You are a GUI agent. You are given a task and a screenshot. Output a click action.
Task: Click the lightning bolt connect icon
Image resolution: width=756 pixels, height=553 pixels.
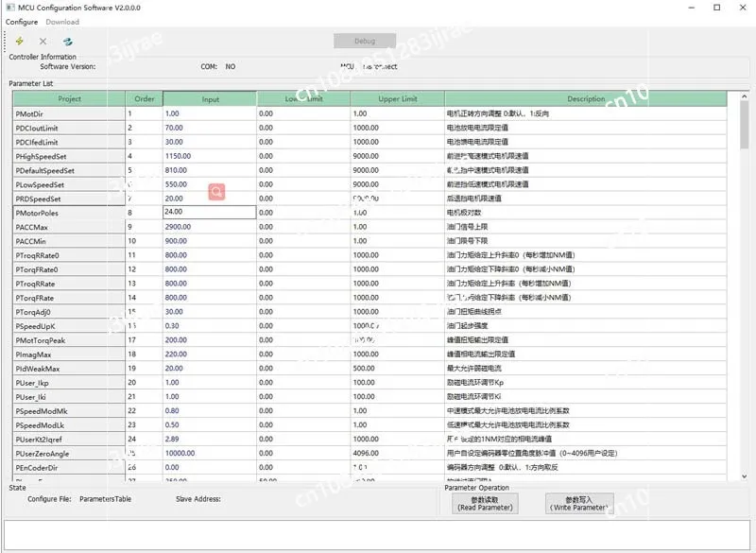[20, 41]
